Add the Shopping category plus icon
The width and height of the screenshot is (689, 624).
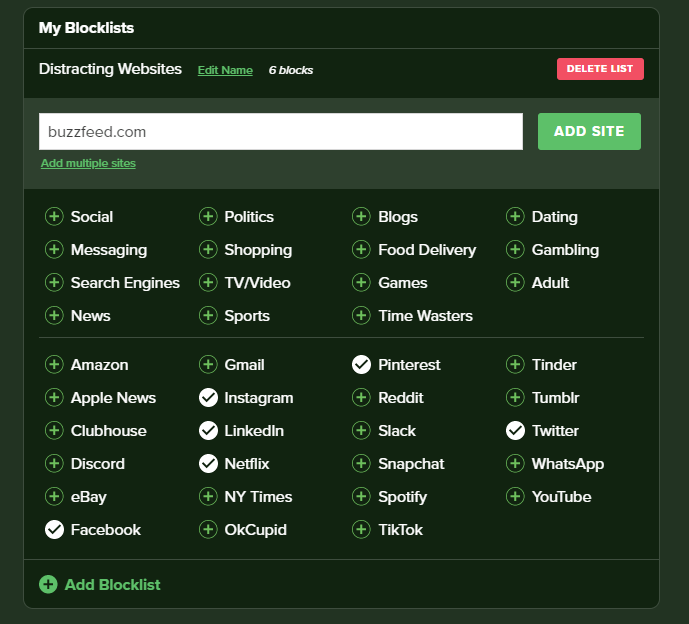point(208,250)
